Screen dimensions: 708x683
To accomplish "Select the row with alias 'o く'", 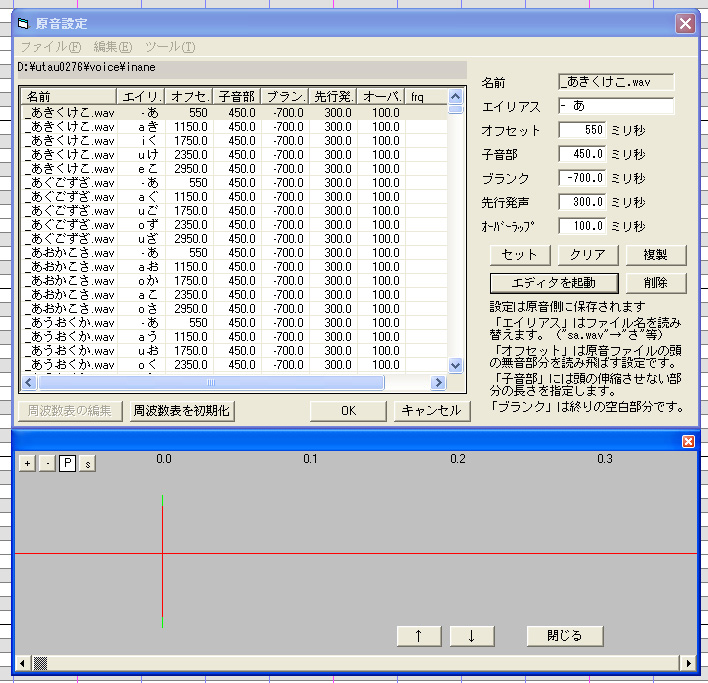I will click(x=234, y=365).
